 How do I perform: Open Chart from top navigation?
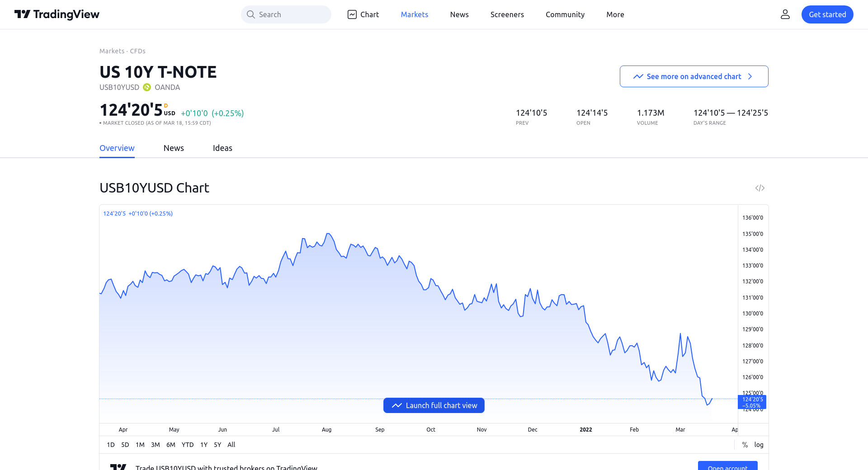click(x=363, y=14)
